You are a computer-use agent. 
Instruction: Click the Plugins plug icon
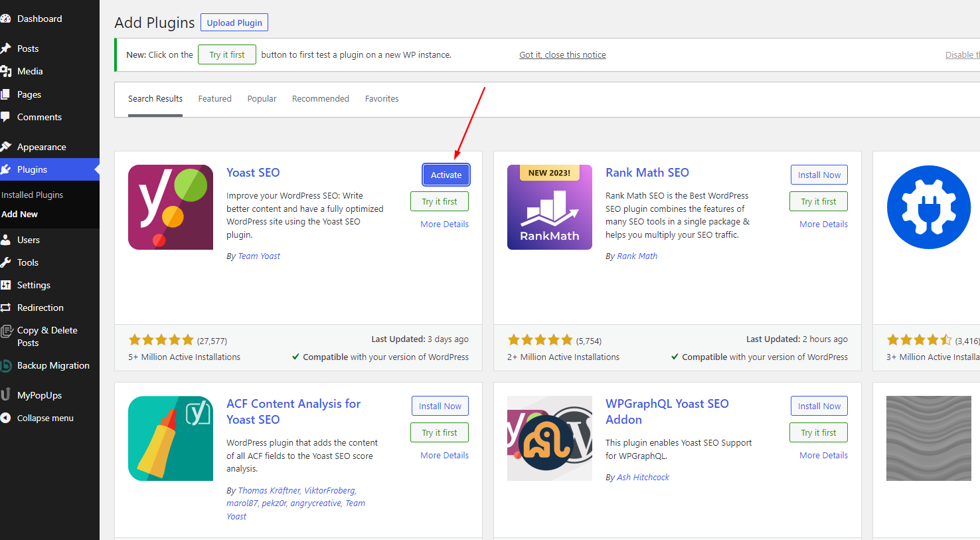[x=5, y=169]
